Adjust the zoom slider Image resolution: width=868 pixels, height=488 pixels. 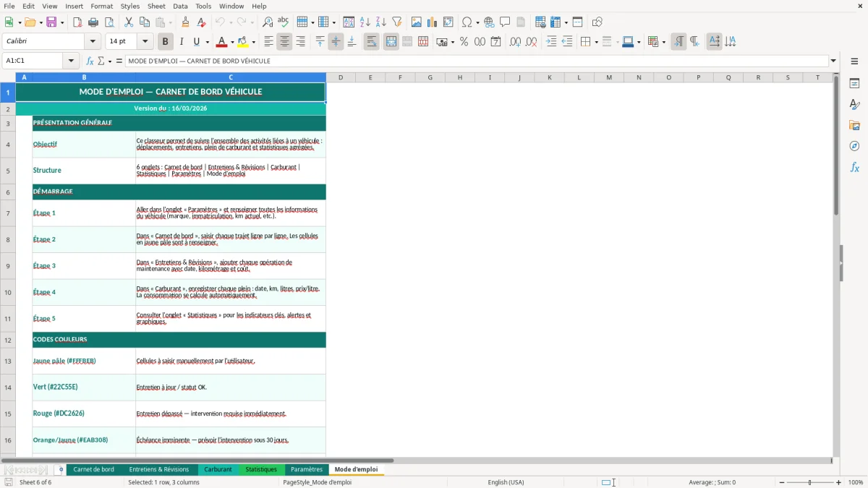coord(809,482)
